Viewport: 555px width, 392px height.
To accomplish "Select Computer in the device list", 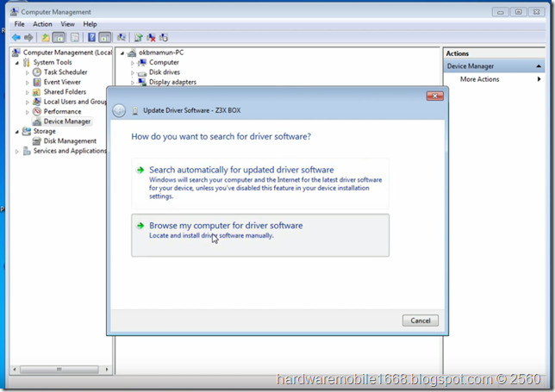I will [x=164, y=62].
